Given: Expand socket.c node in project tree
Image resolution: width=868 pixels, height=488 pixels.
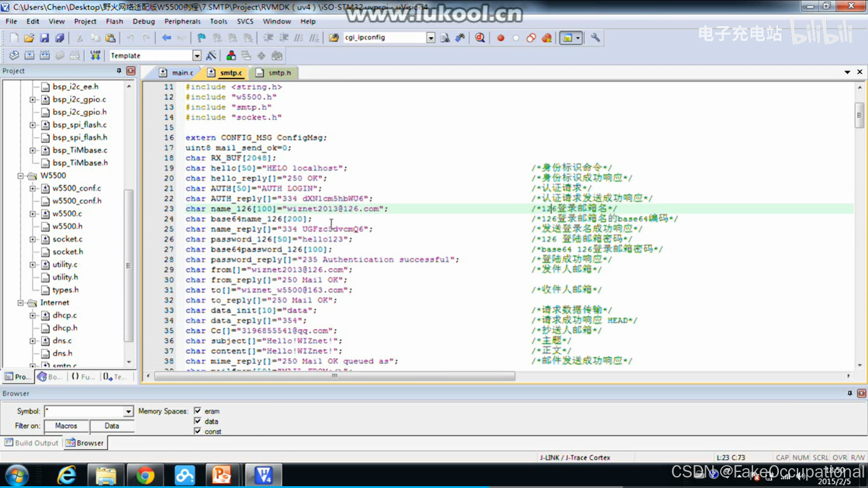Looking at the screenshot, I should (x=33, y=239).
